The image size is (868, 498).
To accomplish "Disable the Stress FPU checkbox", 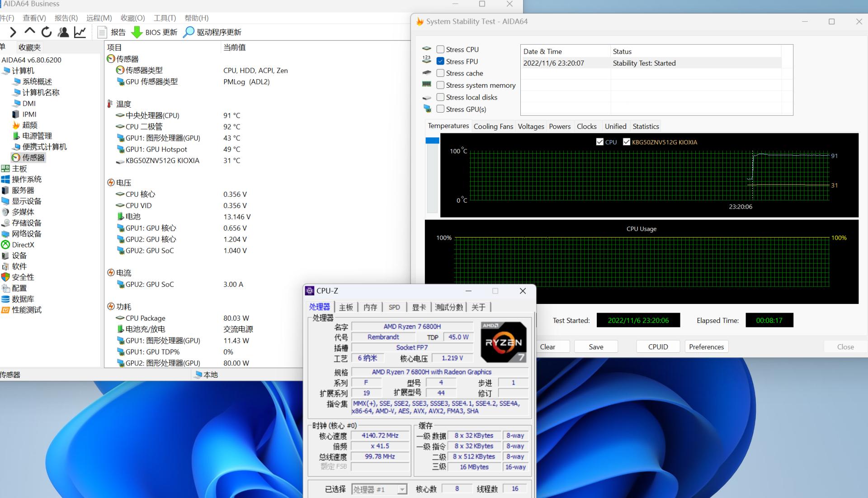I will click(440, 61).
